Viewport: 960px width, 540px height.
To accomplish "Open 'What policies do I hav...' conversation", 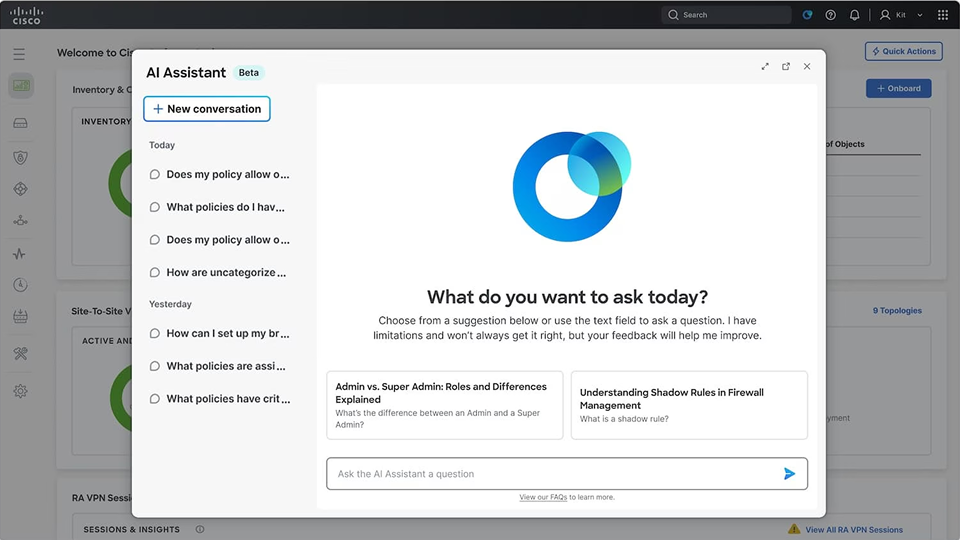I will pyautogui.click(x=217, y=207).
